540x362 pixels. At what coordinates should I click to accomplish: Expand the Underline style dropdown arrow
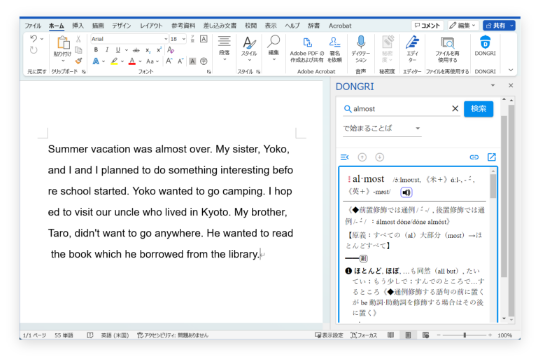tap(126, 50)
